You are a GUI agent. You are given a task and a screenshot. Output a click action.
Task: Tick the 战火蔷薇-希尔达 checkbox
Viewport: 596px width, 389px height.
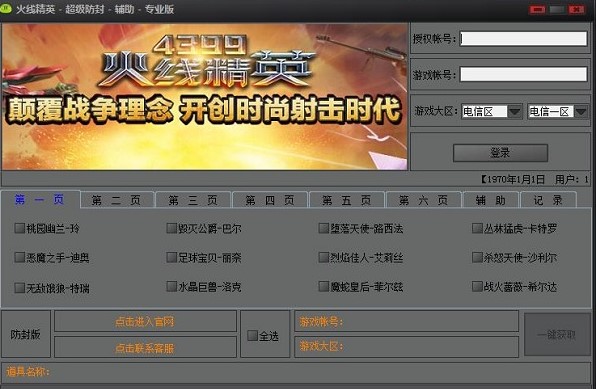tap(477, 286)
